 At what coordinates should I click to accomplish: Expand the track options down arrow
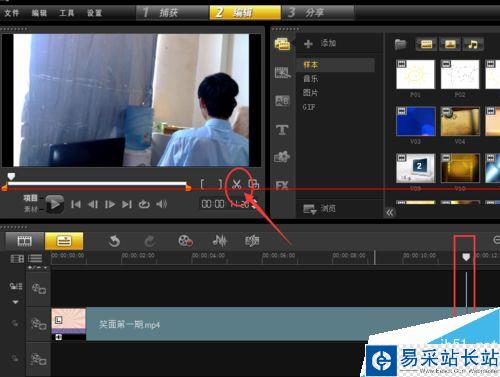[15, 302]
